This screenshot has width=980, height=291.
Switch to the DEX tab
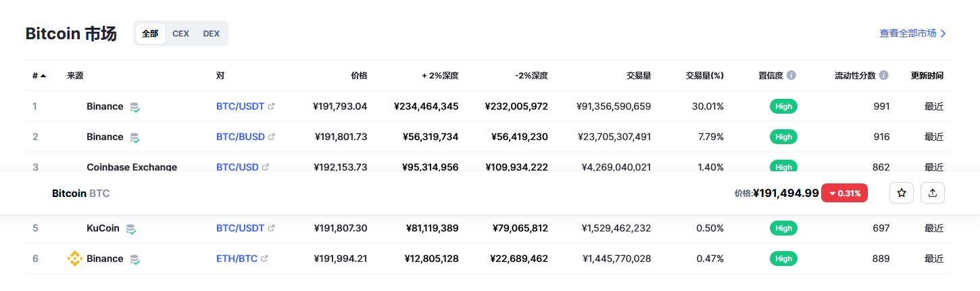coord(212,33)
